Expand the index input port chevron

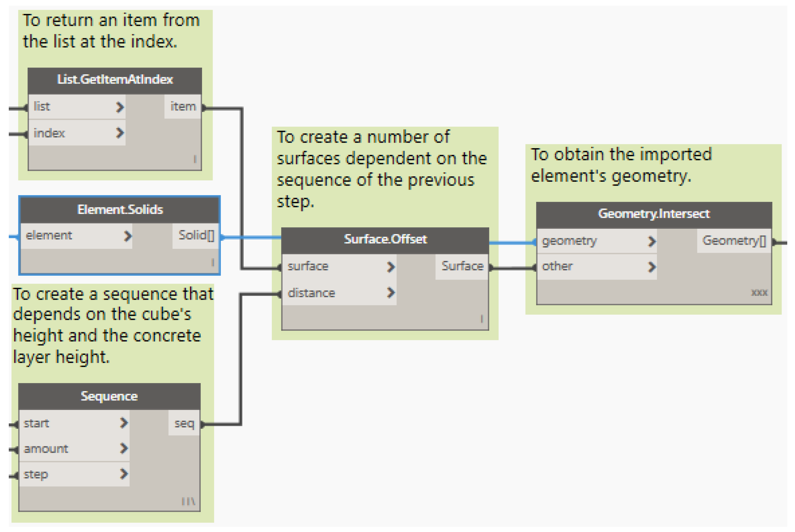pos(120,133)
